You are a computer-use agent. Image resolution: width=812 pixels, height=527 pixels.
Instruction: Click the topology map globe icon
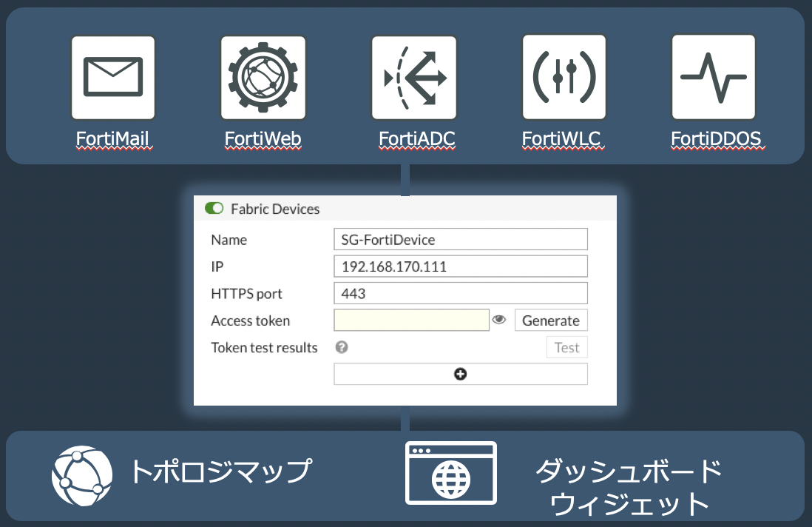[x=82, y=476]
